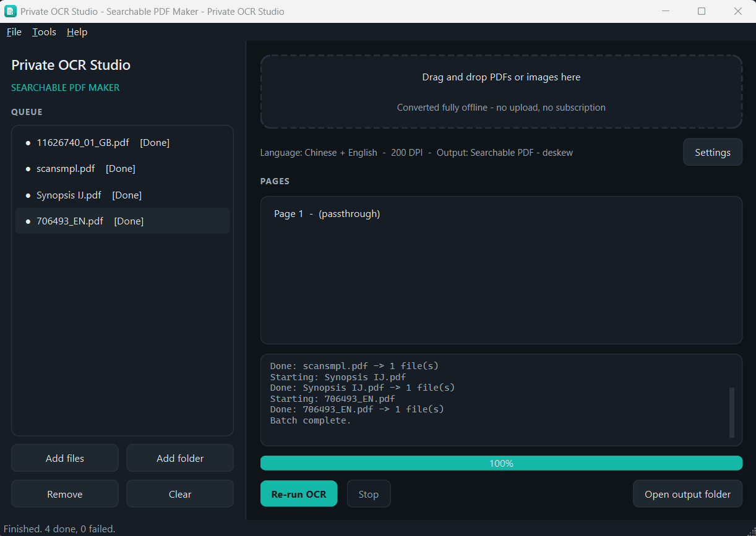Select scansmpl.pdf in the queue
The height and width of the screenshot is (536, 756).
[x=122, y=169]
